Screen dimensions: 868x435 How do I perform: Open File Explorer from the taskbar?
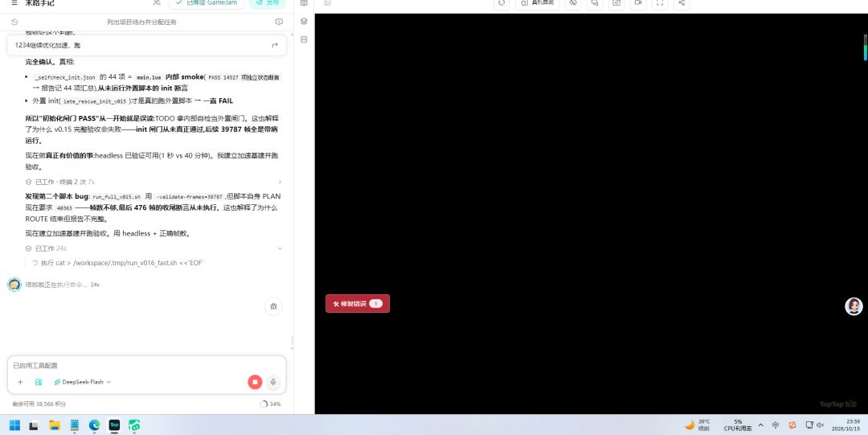(x=55, y=425)
